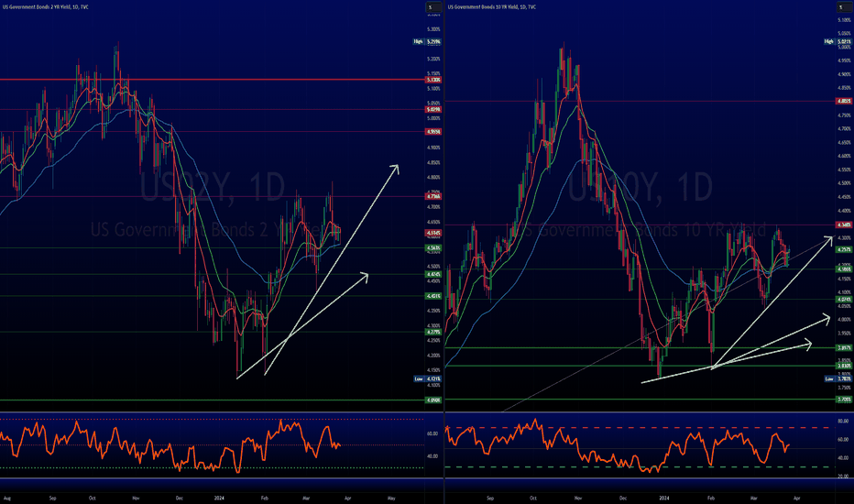Viewport: 854px width, 504px height.
Task: Click the 'Aug' label on the 2Y time axis
Action: [x=7, y=498]
